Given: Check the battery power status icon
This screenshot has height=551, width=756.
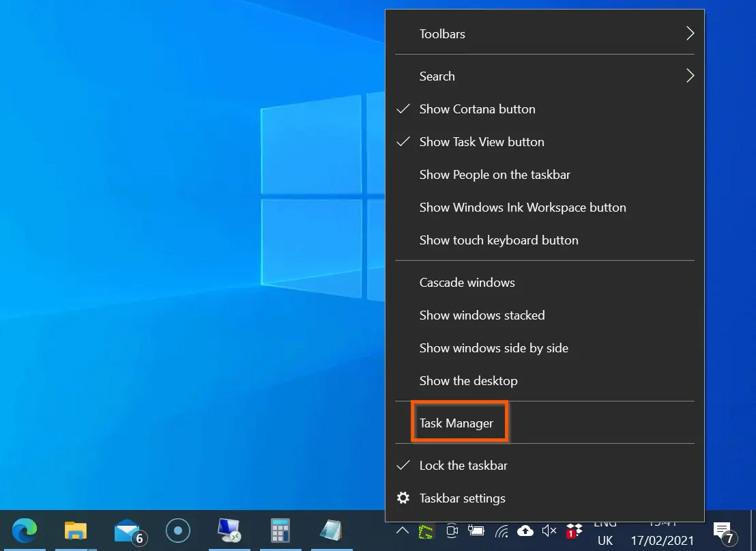Looking at the screenshot, I should (476, 531).
